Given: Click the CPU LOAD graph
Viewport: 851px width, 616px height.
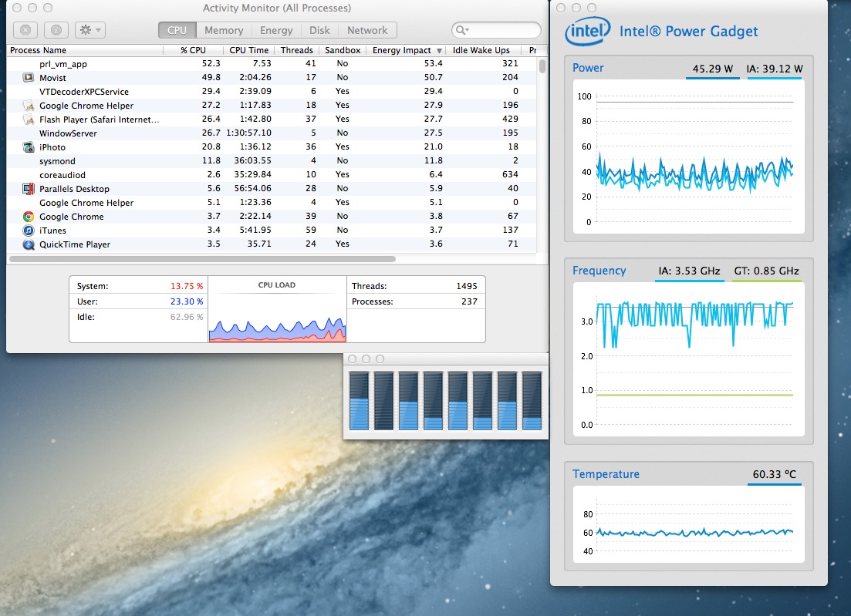Looking at the screenshot, I should [277, 310].
